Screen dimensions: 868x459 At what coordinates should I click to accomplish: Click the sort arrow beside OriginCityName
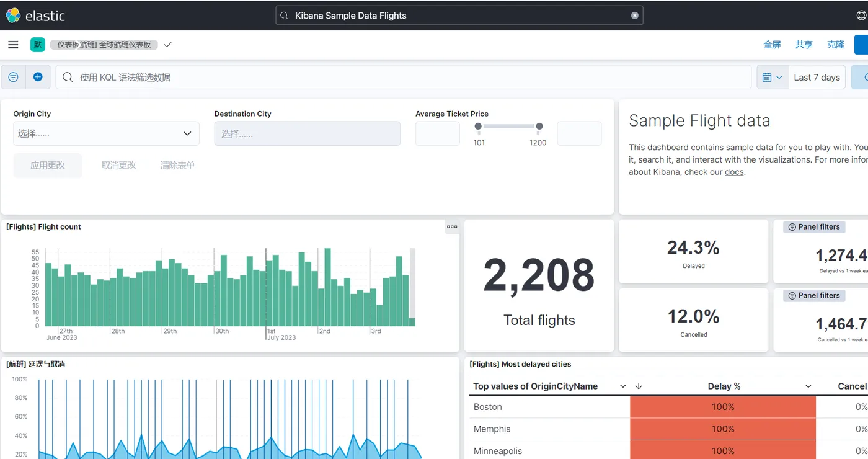pyautogui.click(x=639, y=386)
